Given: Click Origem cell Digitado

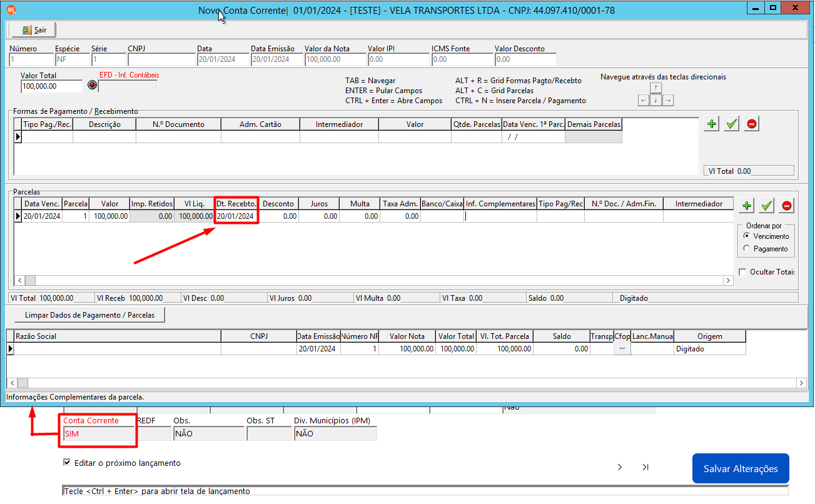Looking at the screenshot, I should (709, 349).
